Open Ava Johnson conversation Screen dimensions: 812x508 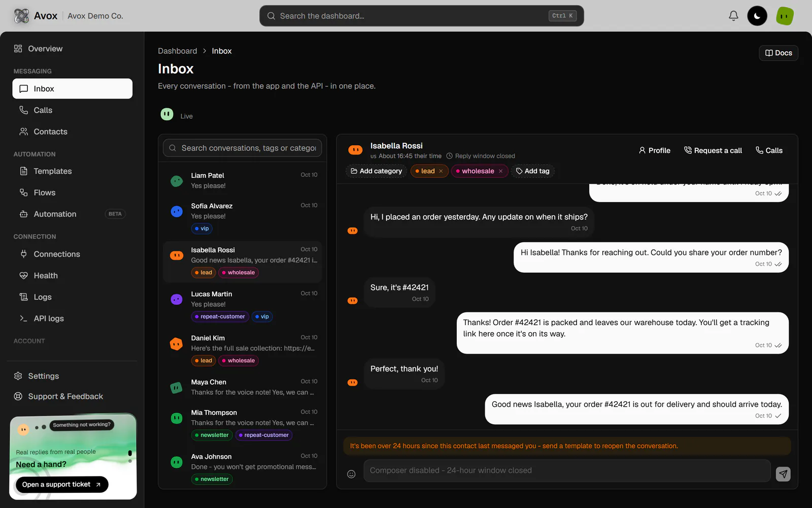pyautogui.click(x=243, y=468)
